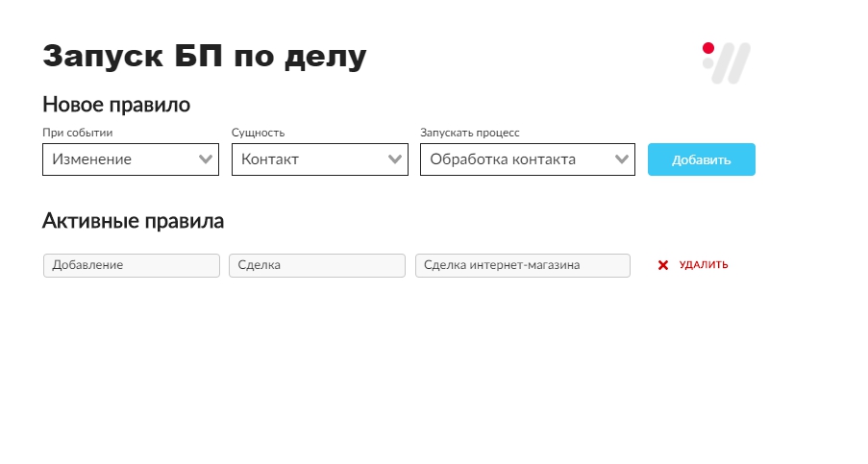
Task: Select the Сделка field in active rules
Action: 317,265
